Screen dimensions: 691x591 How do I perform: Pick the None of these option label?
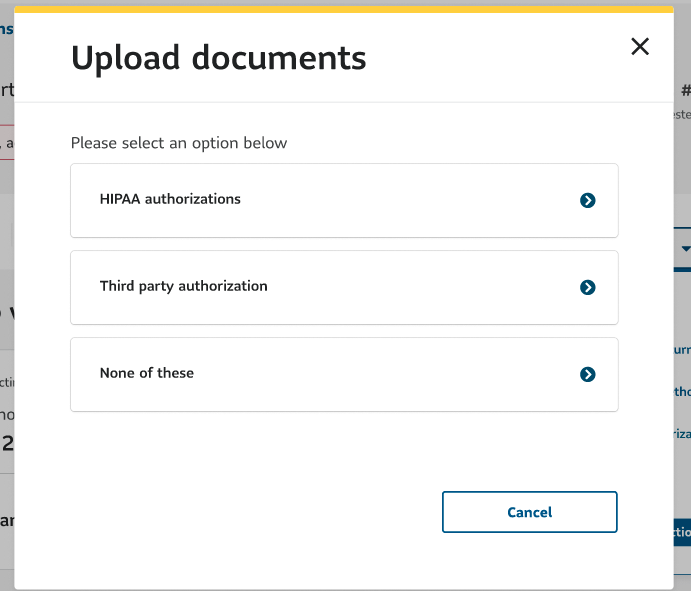tap(147, 373)
